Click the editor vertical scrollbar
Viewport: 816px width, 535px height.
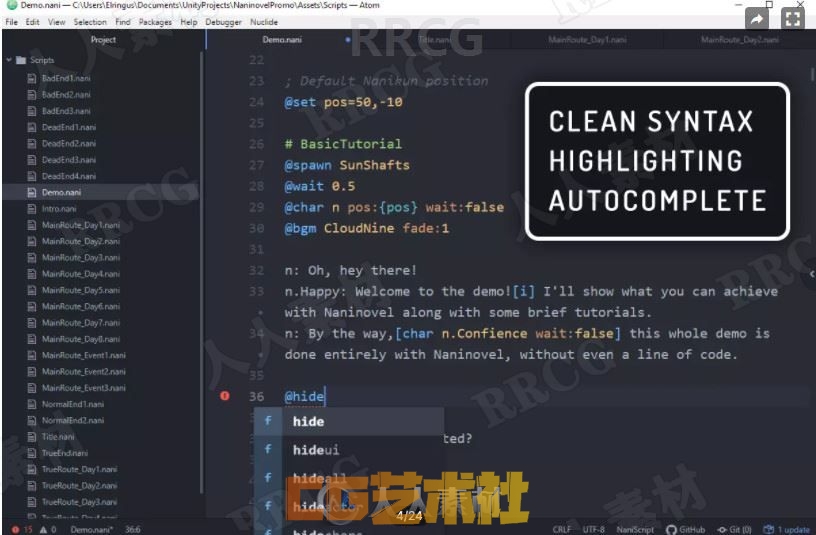(812, 74)
